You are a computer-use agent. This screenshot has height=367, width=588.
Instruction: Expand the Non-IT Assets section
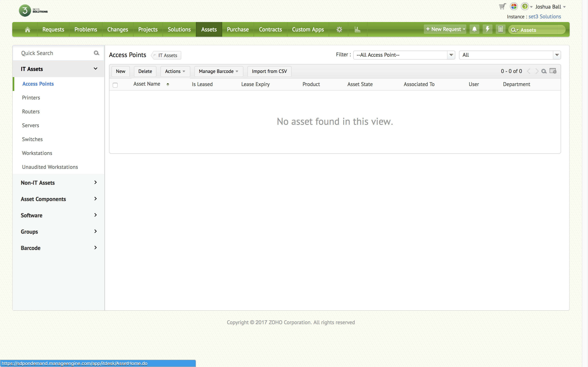[58, 182]
